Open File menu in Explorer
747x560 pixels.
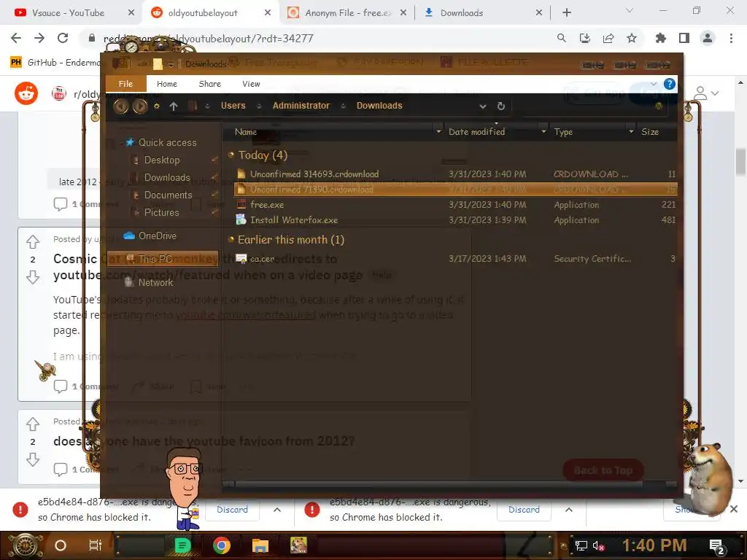pos(125,84)
